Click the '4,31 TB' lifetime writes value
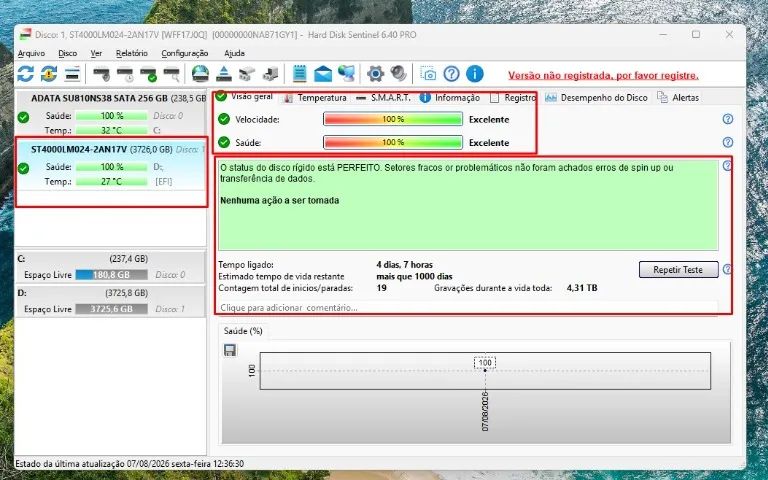The width and height of the screenshot is (768, 480). tap(582, 288)
